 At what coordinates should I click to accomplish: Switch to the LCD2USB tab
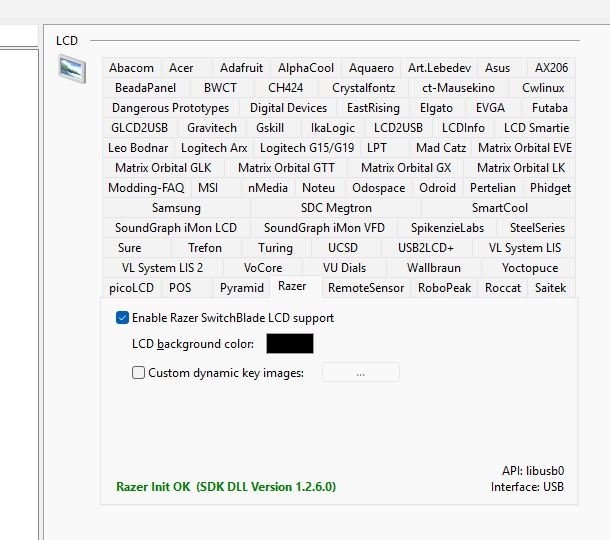coord(398,128)
